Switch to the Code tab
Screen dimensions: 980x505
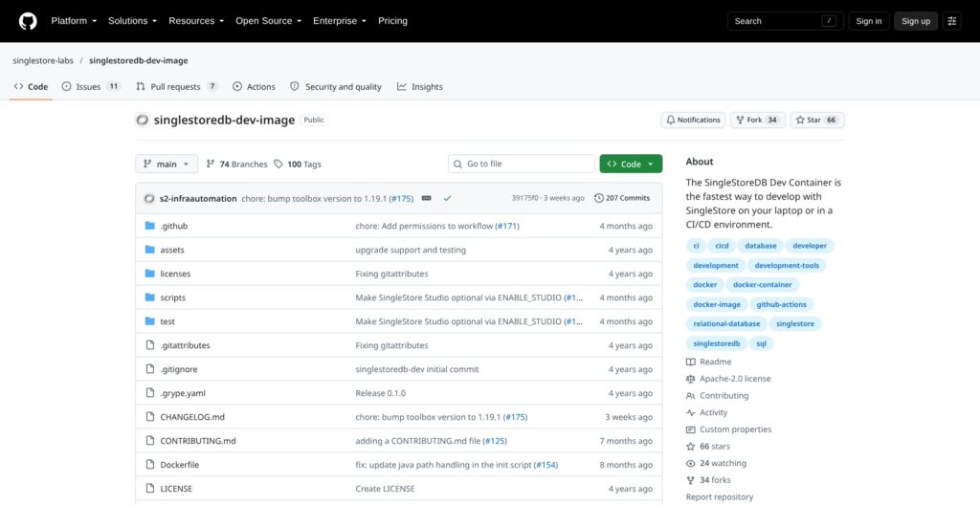pos(31,87)
